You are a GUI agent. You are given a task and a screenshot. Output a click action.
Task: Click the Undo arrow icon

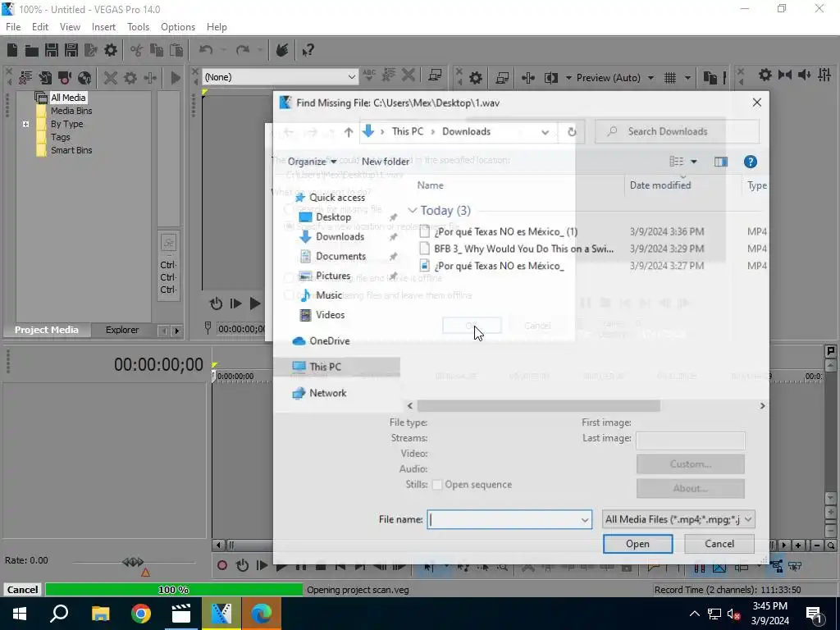pyautogui.click(x=206, y=50)
